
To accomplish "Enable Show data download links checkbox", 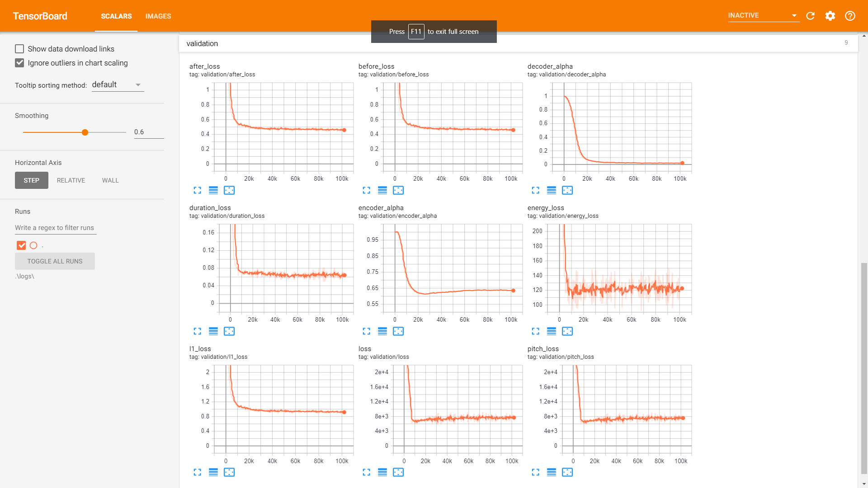I will [x=19, y=49].
